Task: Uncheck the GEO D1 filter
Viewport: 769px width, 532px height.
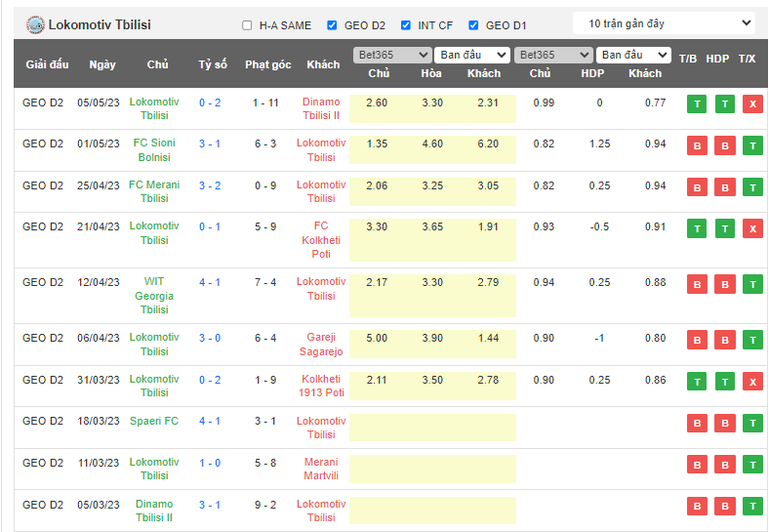Action: [x=473, y=25]
